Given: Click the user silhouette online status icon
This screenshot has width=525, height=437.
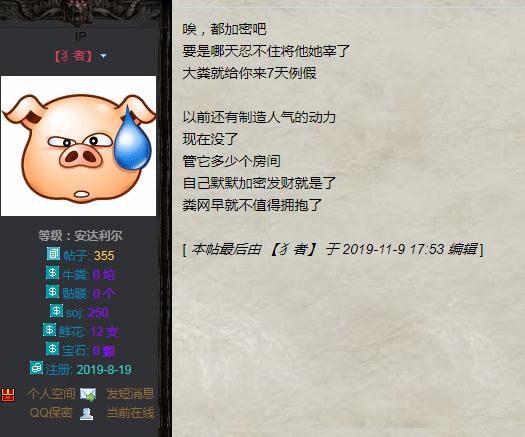Looking at the screenshot, I should 87,414.
